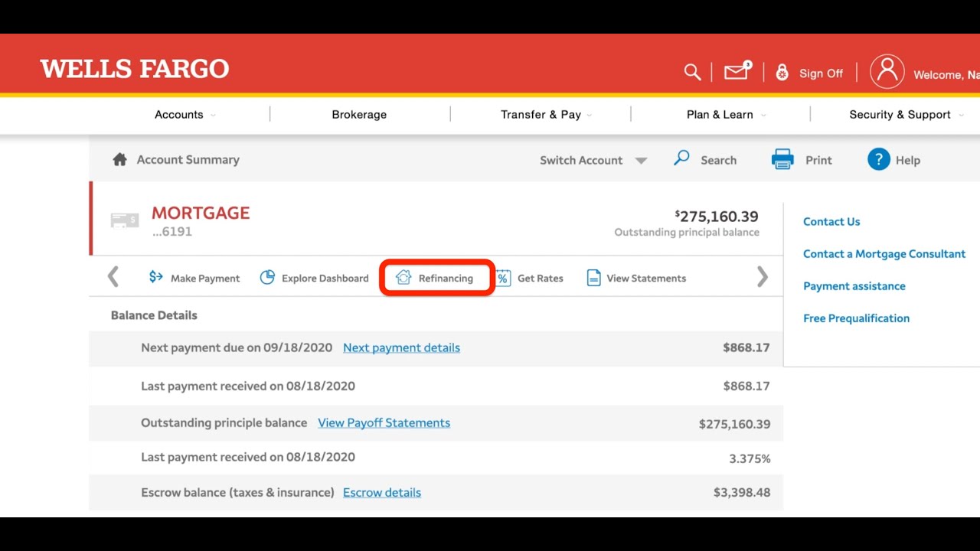The image size is (980, 551).
Task: Click the Get Rates percent icon
Action: (x=503, y=278)
